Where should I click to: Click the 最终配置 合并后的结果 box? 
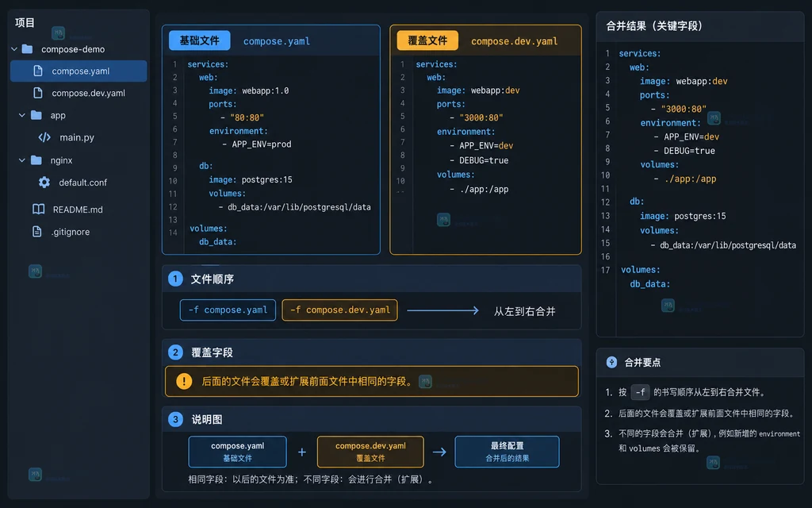507,452
